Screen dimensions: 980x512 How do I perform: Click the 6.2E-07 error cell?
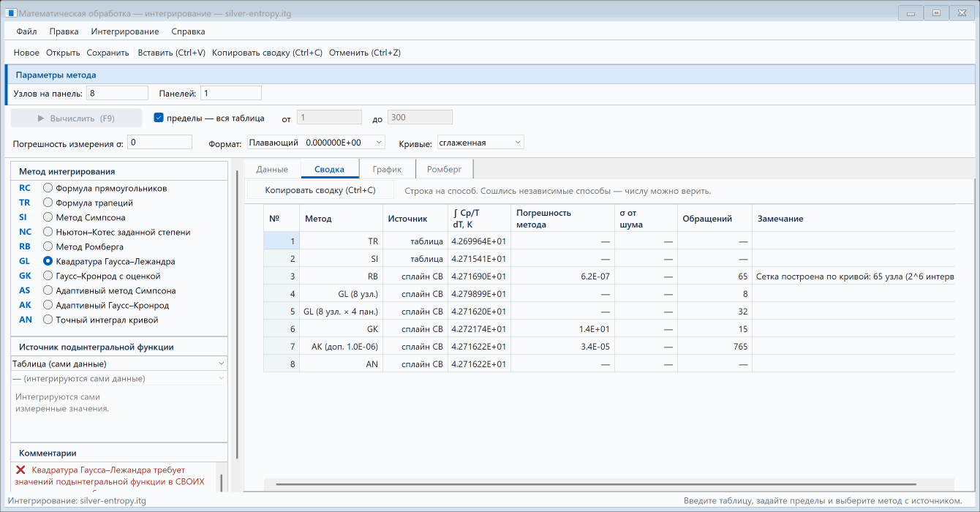click(562, 276)
